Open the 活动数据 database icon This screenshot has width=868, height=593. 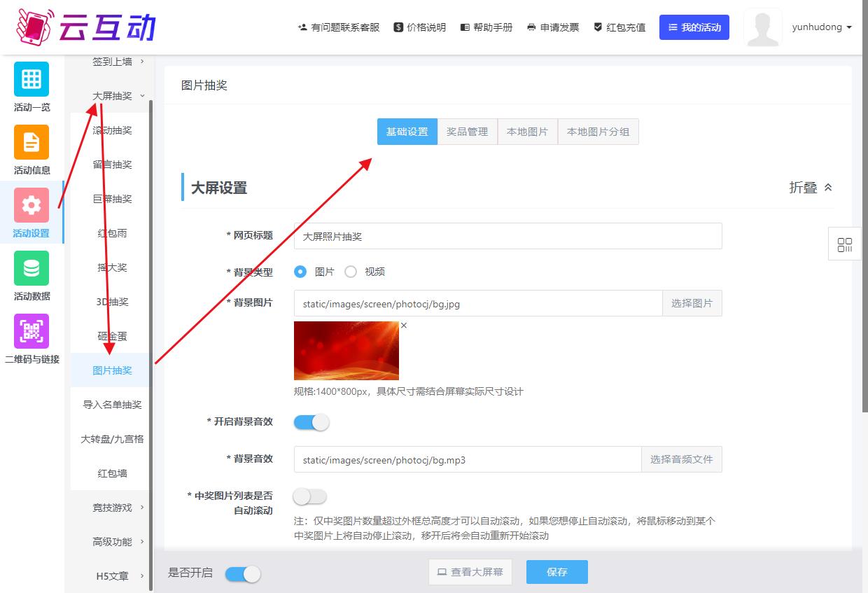pos(31,270)
